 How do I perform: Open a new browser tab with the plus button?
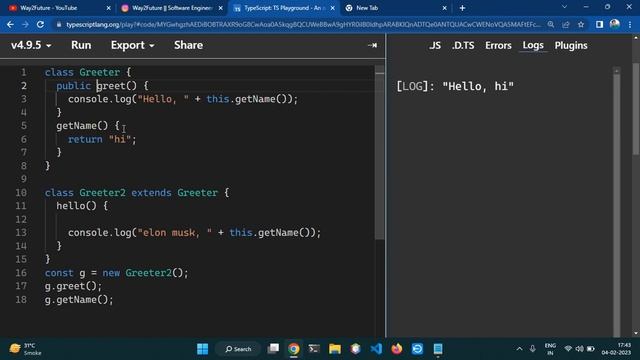462,8
